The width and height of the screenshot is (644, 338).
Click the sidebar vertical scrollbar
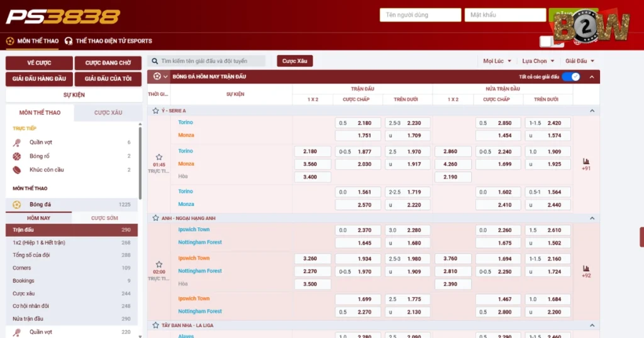[x=140, y=164]
